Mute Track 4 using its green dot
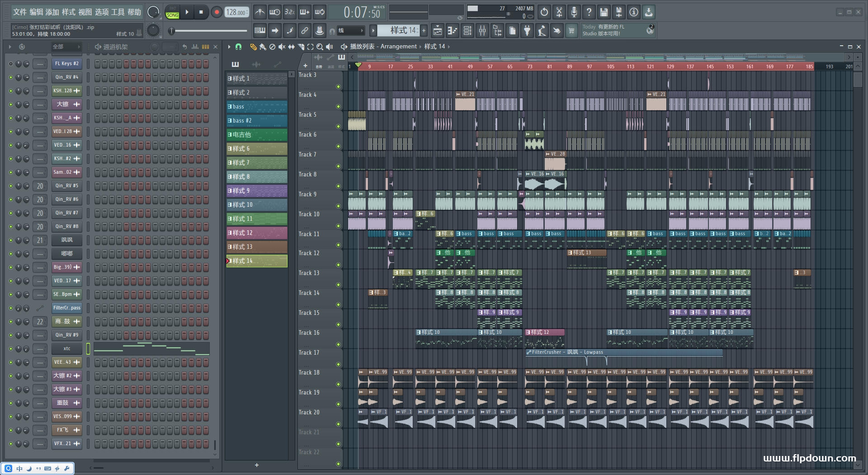This screenshot has height=475, width=868. coord(338,107)
